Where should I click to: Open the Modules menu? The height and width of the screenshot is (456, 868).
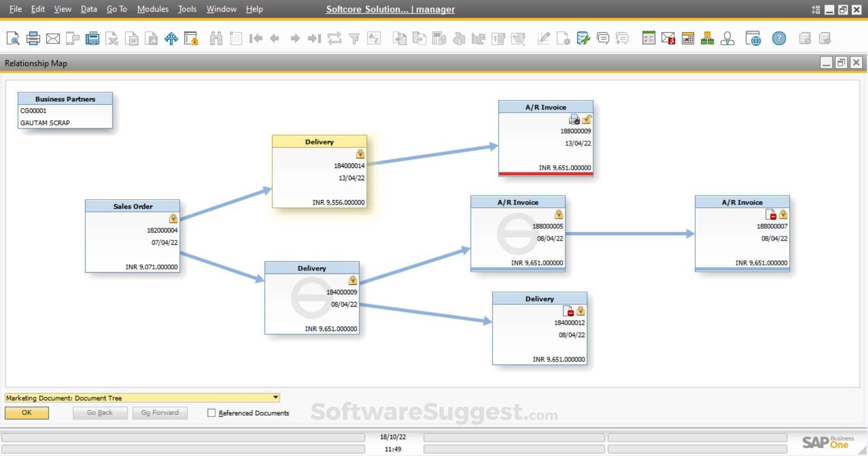click(x=152, y=9)
